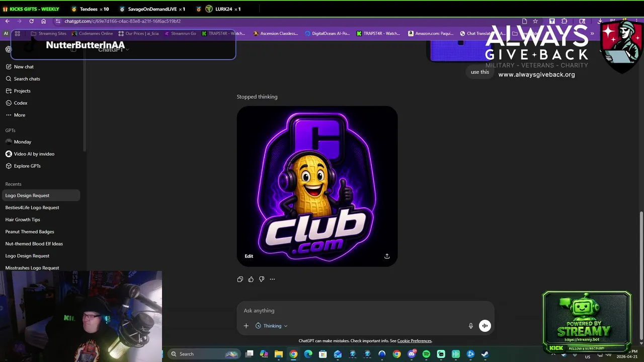Click the Windows taskbar Search box
The image size is (644, 362).
coord(204,354)
